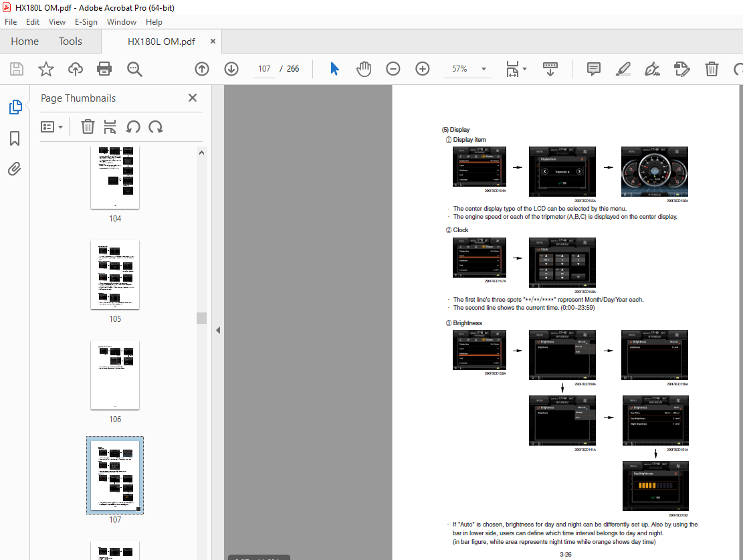Click the thumbnails panel scrollbar handle
Screen dimensions: 743x560
(201, 318)
